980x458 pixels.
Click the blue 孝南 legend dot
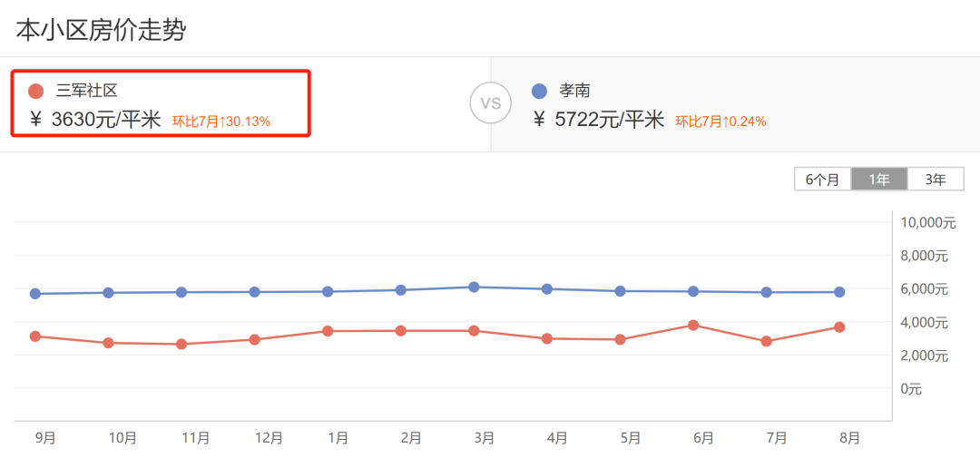[x=540, y=91]
